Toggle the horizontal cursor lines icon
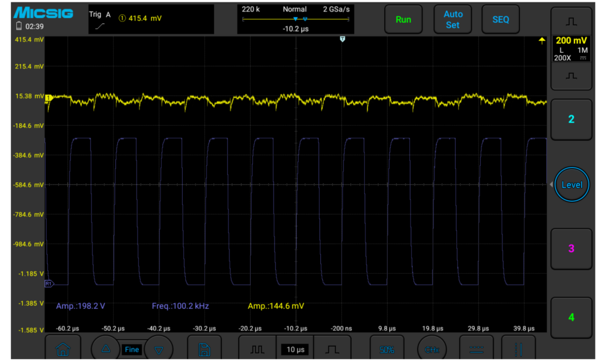Viewport: 601px width, 364px height. (x=476, y=349)
